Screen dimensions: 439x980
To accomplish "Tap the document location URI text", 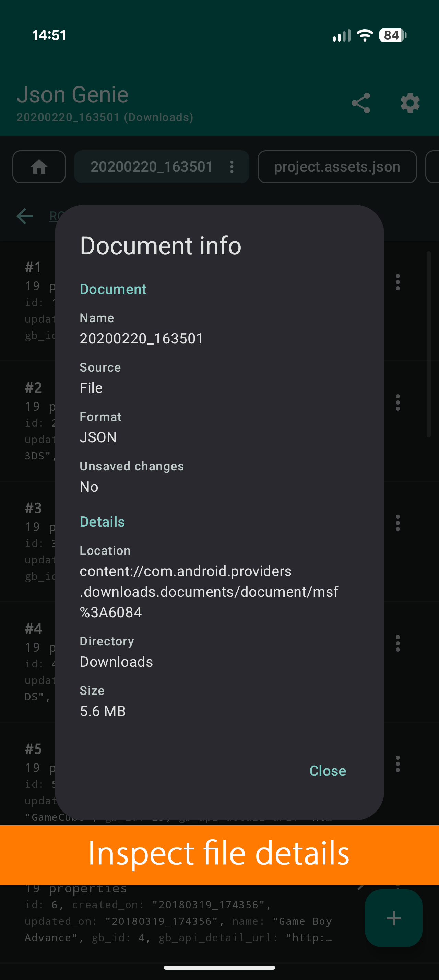I will point(209,592).
